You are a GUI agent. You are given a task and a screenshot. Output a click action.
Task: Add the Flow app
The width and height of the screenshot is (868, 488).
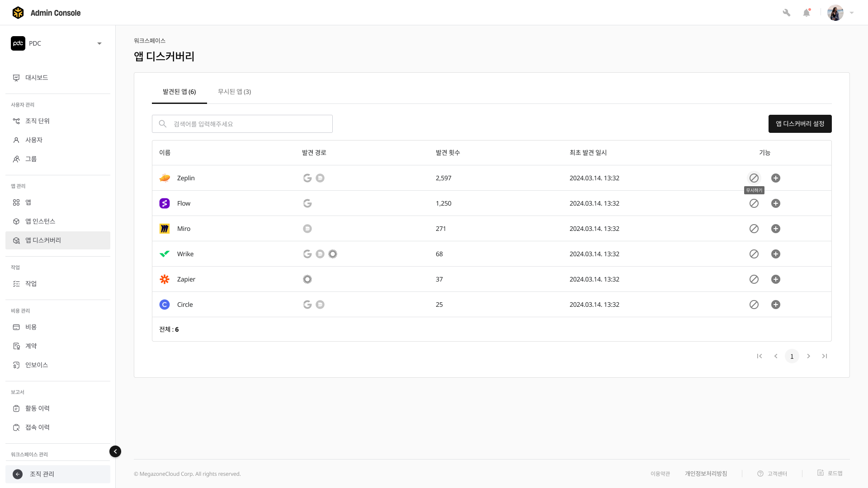click(x=775, y=203)
